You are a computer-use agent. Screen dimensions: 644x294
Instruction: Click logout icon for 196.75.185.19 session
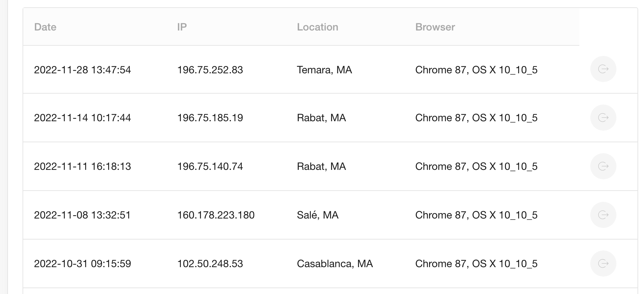click(x=603, y=118)
